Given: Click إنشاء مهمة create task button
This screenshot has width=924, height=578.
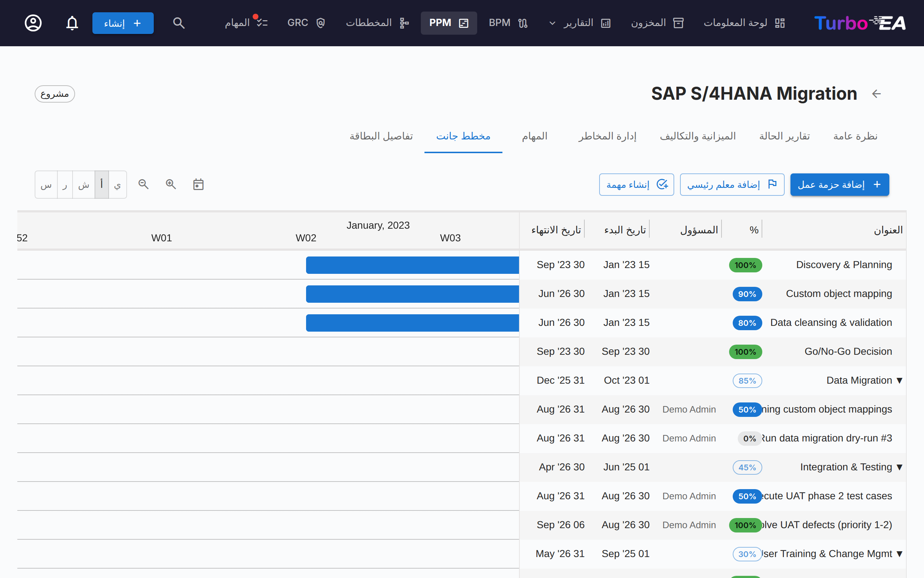Looking at the screenshot, I should pyautogui.click(x=636, y=185).
